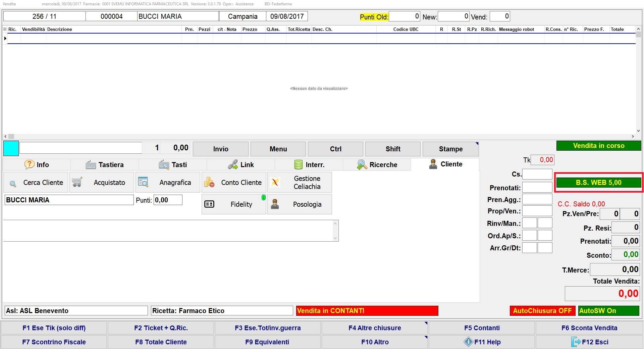The image size is (644, 349).
Task: Toggle the AutoChiusura OFF indicator
Action: [542, 311]
